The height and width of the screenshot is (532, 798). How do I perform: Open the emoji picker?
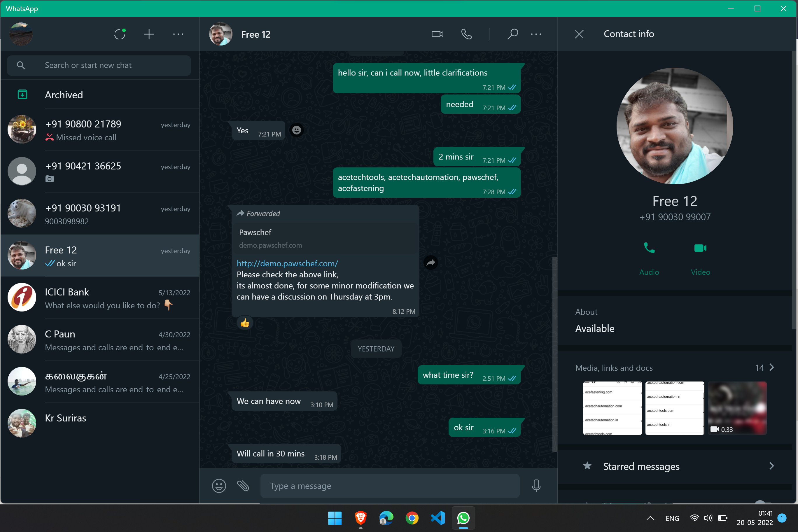click(x=219, y=486)
